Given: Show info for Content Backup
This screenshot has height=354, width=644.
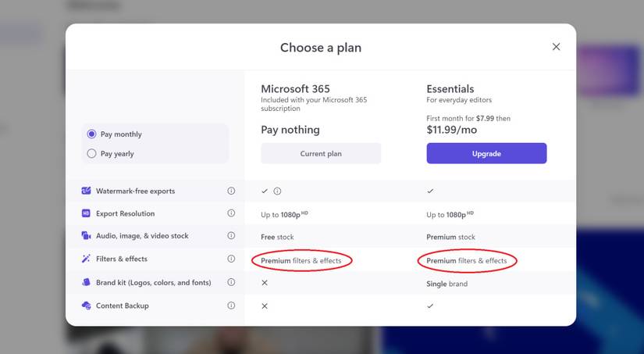Looking at the screenshot, I should [x=231, y=306].
